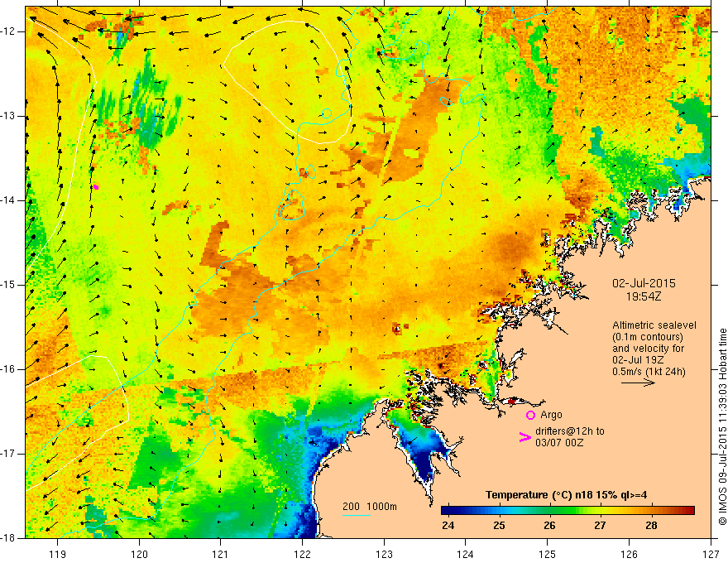Click the IMOS copyright vertical text
This screenshot has width=728, height=563.
722,426
